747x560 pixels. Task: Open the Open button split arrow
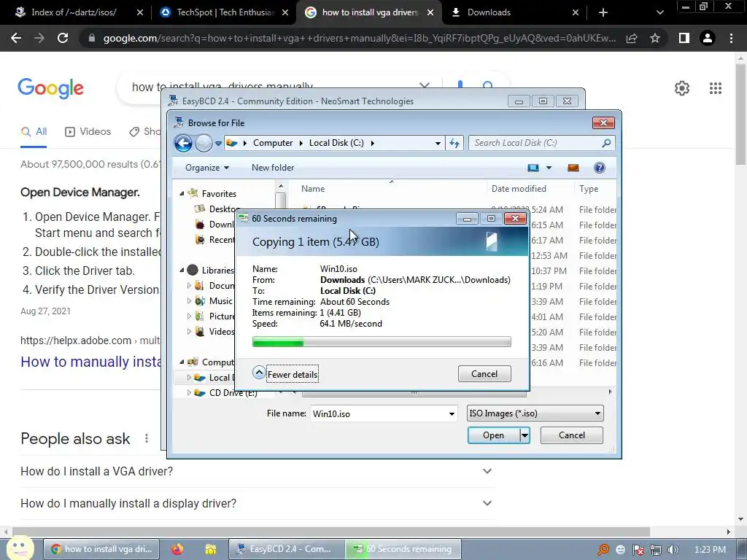click(x=525, y=435)
